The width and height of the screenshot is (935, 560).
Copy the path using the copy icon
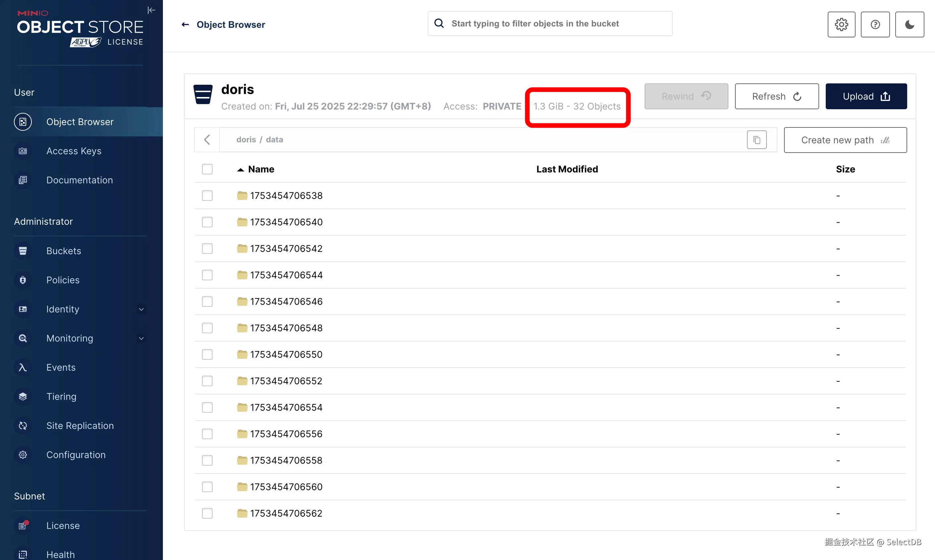point(756,140)
